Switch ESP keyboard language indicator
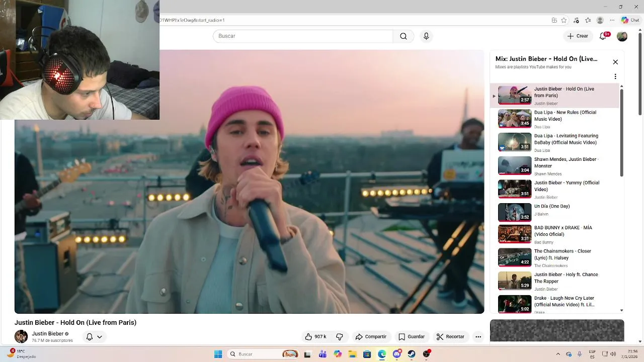This screenshot has height=362, width=644. [x=592, y=354]
